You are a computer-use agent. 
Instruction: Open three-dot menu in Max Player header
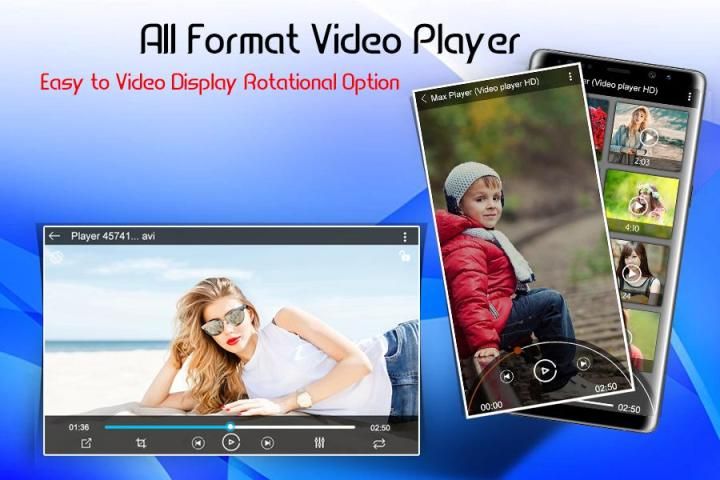(x=570, y=77)
